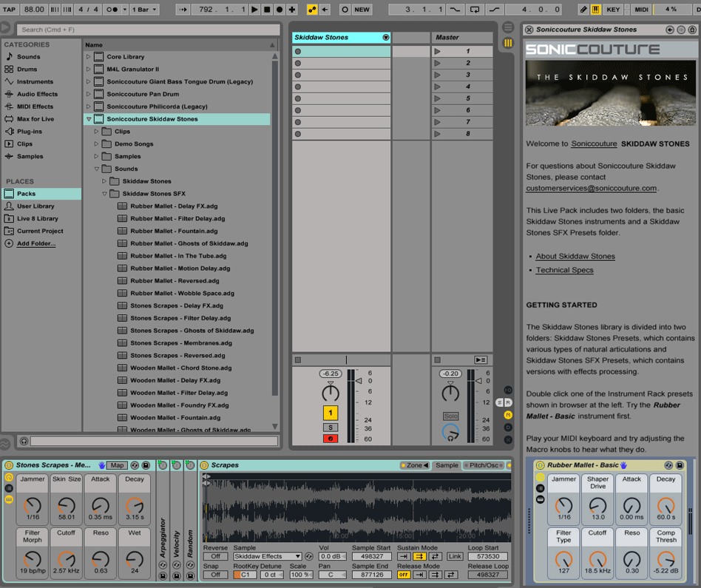Click the session record circle beside NEW

click(x=345, y=10)
